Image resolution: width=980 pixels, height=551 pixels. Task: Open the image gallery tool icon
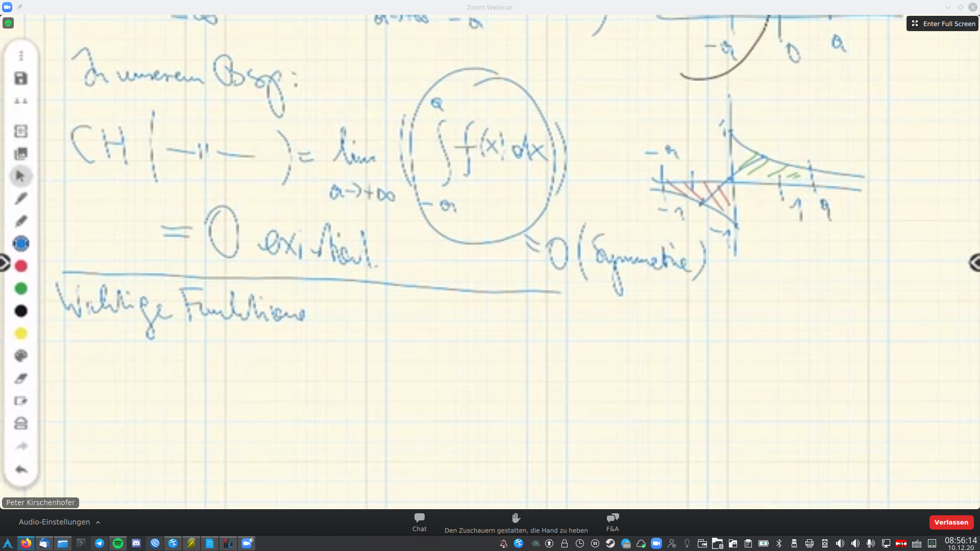(x=21, y=154)
